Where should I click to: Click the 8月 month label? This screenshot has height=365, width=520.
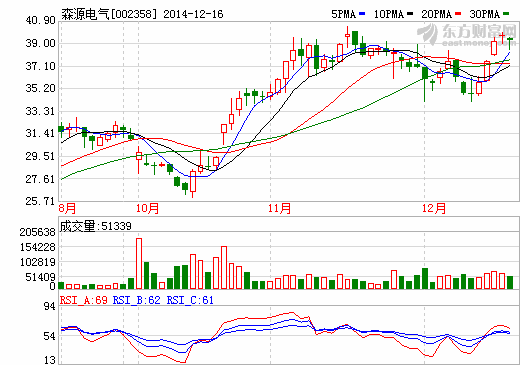click(67, 209)
